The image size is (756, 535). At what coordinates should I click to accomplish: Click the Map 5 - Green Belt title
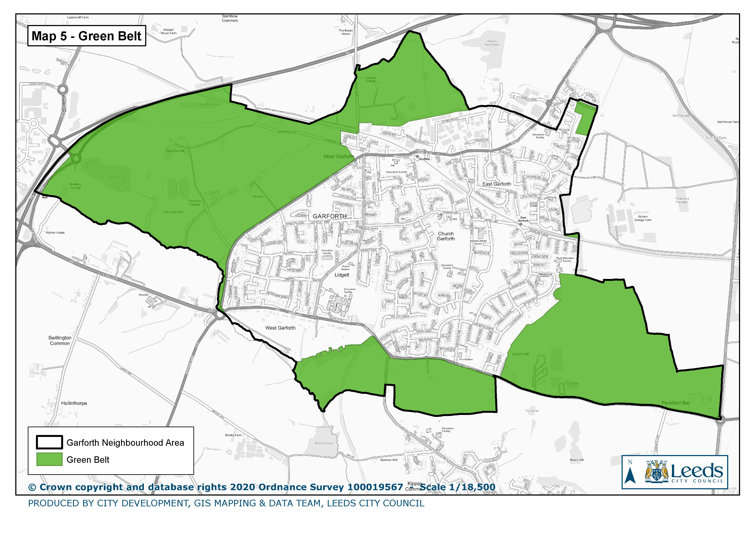point(86,36)
